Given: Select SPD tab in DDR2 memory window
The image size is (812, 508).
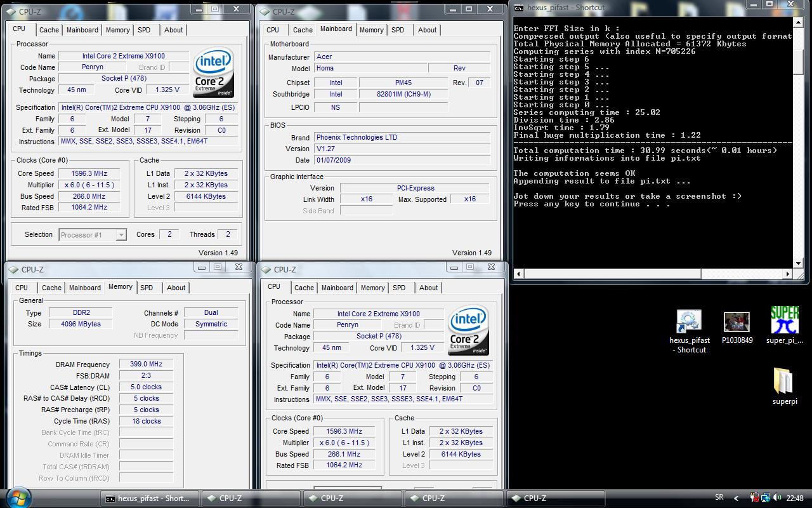Looking at the screenshot, I should 147,288.
